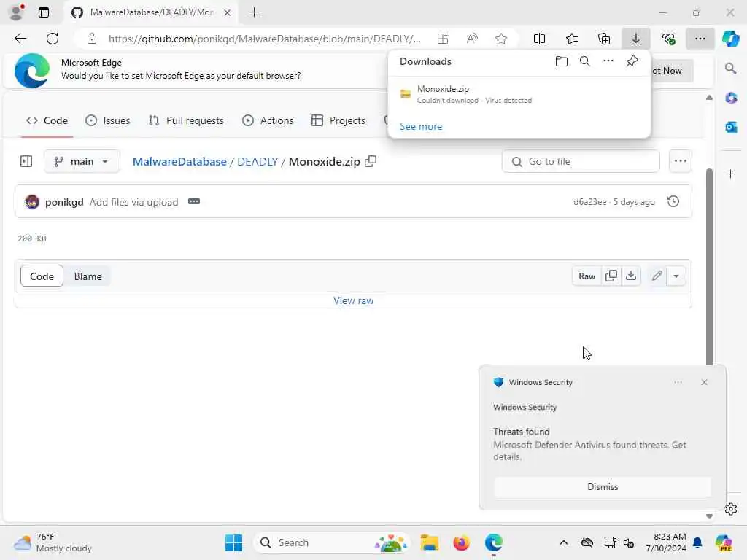
Task: Open the Code repository tab
Action: point(47,120)
